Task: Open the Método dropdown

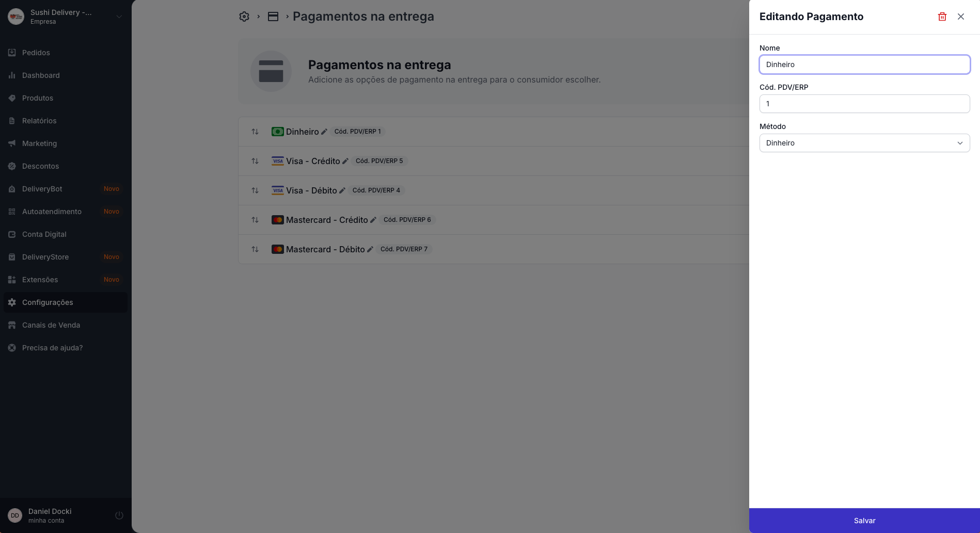Action: pos(864,143)
